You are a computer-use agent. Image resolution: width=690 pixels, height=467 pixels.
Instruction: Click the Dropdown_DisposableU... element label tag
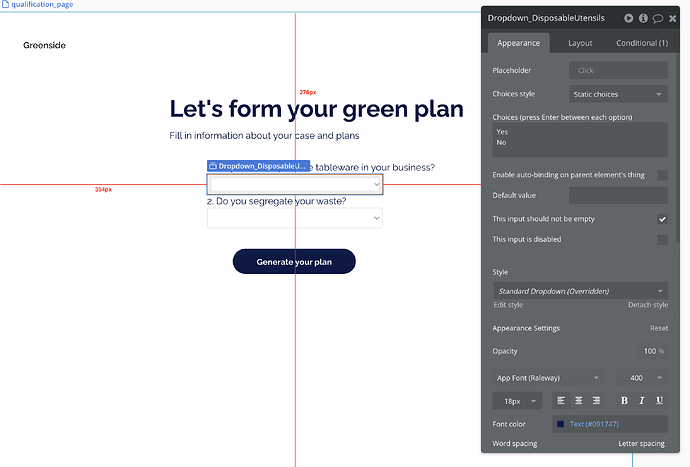coord(258,166)
